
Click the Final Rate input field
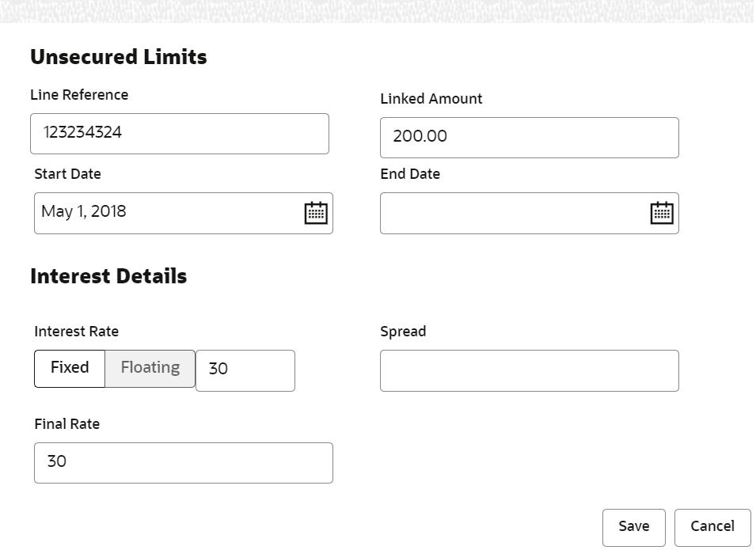tap(183, 462)
